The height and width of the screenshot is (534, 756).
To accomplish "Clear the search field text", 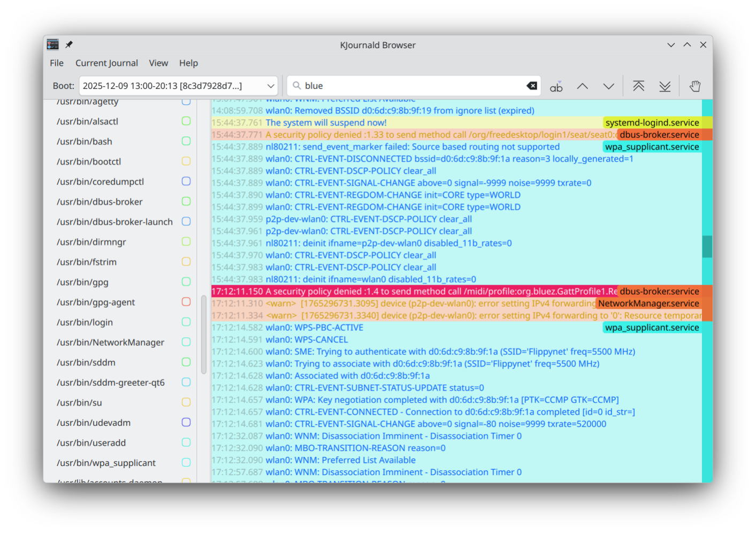I will [x=531, y=86].
